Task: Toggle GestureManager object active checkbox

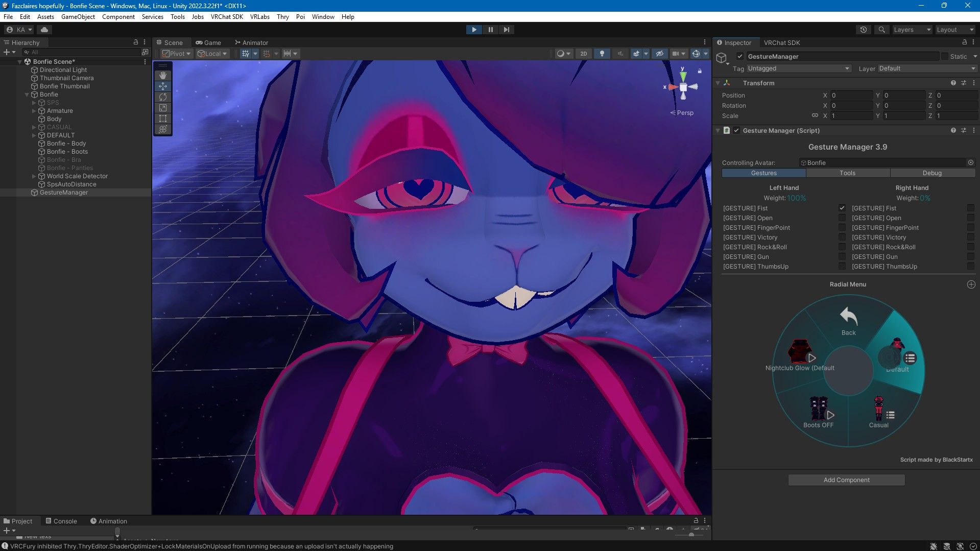Action: 740,57
